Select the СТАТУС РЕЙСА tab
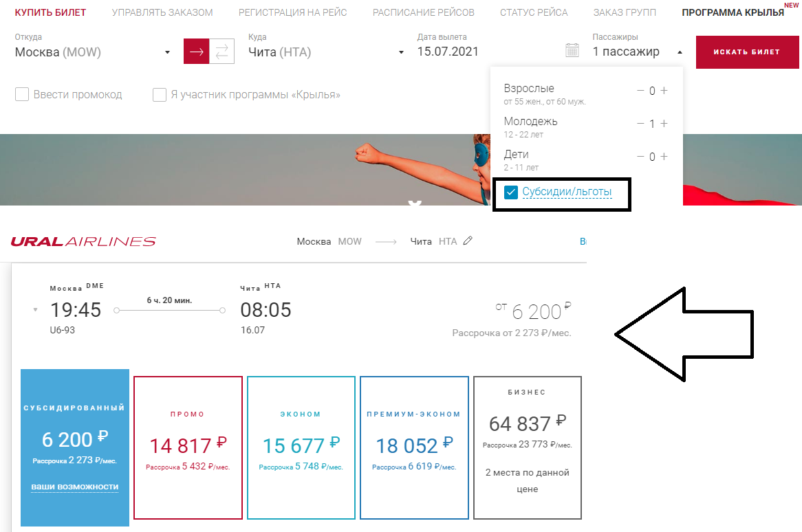802x532 pixels. click(534, 12)
